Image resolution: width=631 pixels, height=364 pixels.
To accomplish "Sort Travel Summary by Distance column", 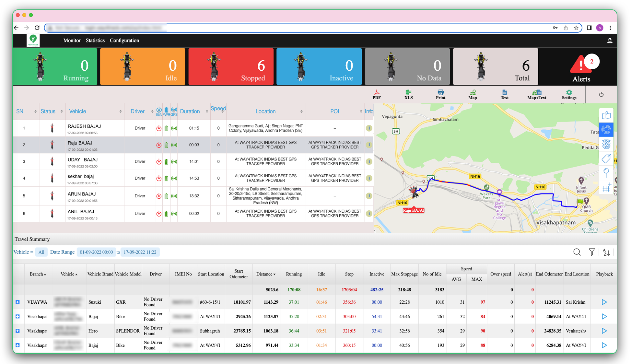I will point(266,274).
